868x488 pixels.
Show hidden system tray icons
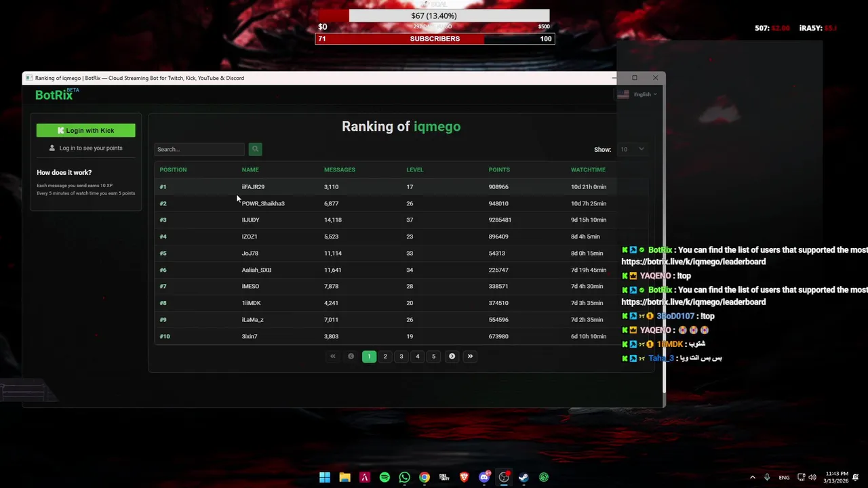(x=752, y=477)
